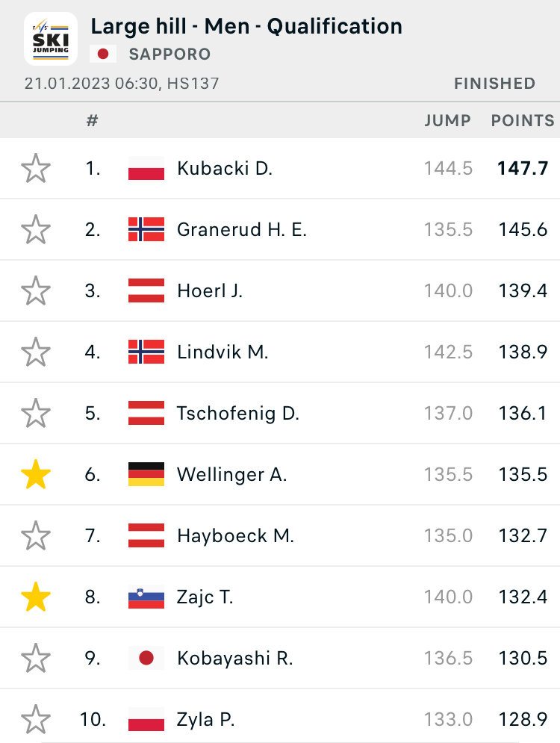This screenshot has width=560, height=743.
Task: Star Hoerl J. as a favorite
Action: (36, 291)
